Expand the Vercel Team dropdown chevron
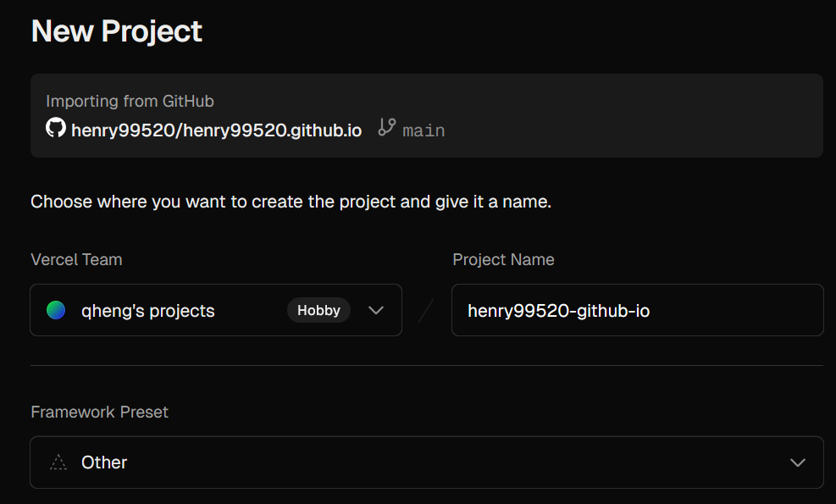Image resolution: width=836 pixels, height=504 pixels. pyautogui.click(x=377, y=310)
